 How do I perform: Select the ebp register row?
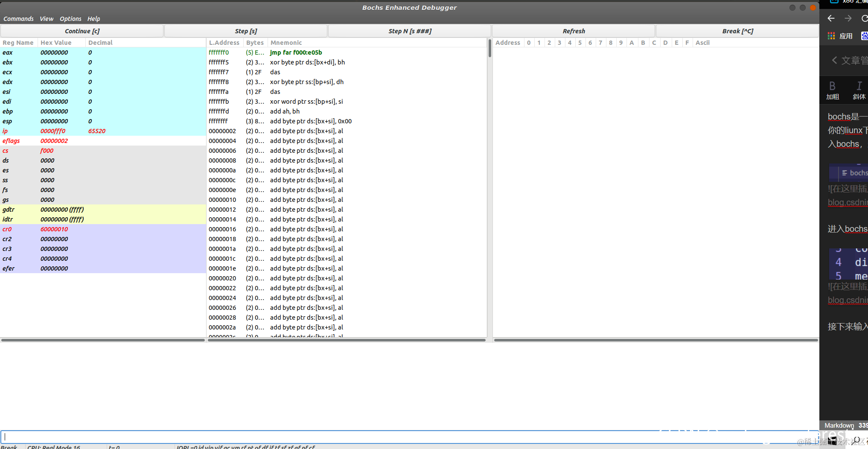[103, 111]
